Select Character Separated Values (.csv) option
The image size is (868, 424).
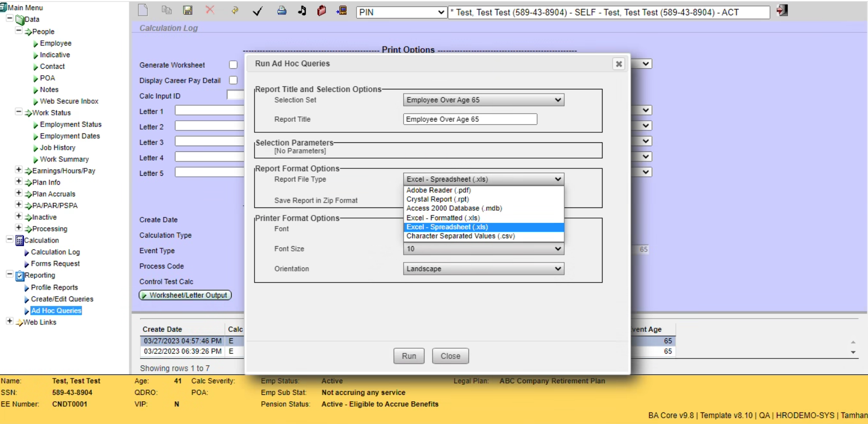[x=460, y=236]
